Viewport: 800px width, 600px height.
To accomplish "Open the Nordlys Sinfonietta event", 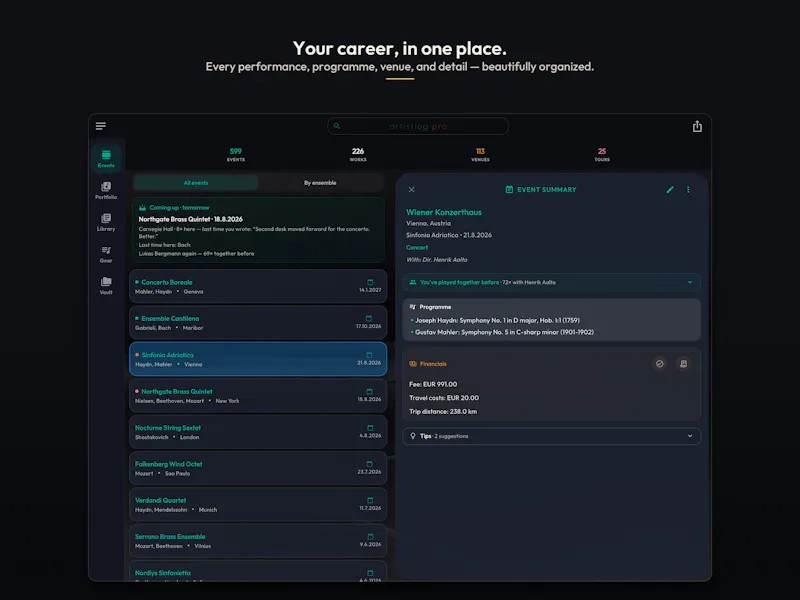I will pos(258,571).
